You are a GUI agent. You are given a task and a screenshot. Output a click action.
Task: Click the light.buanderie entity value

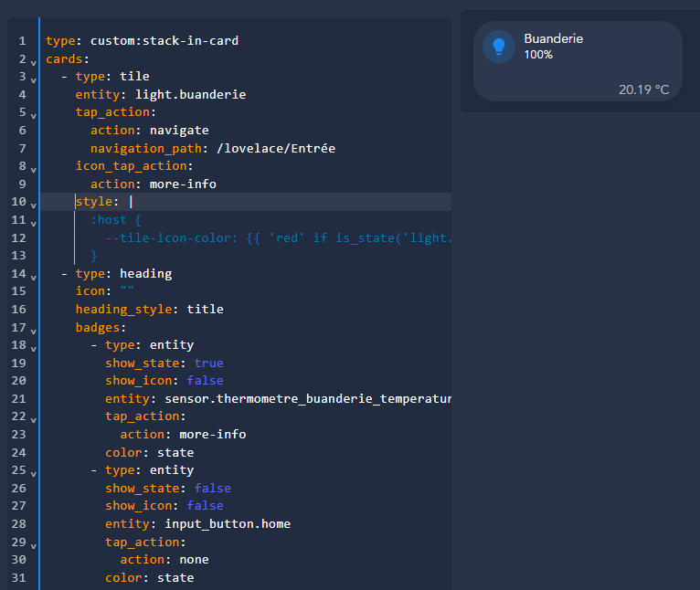pyautogui.click(x=190, y=94)
